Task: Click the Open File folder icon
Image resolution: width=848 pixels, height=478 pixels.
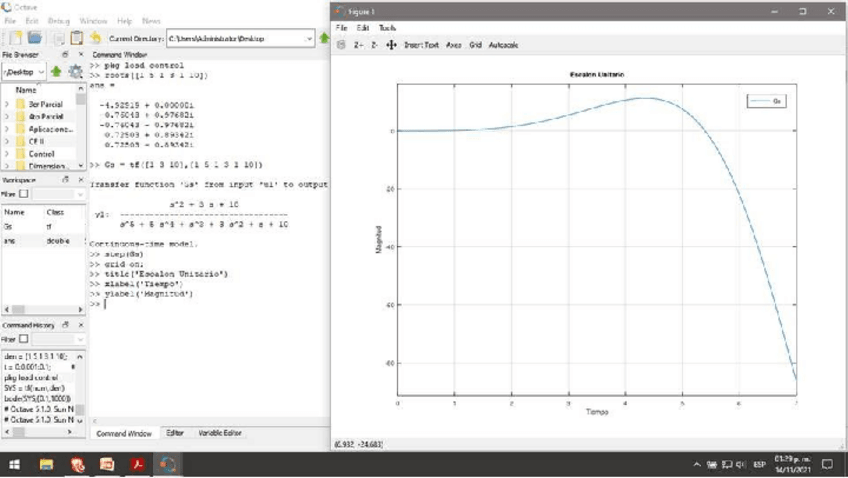Action: click(x=34, y=38)
